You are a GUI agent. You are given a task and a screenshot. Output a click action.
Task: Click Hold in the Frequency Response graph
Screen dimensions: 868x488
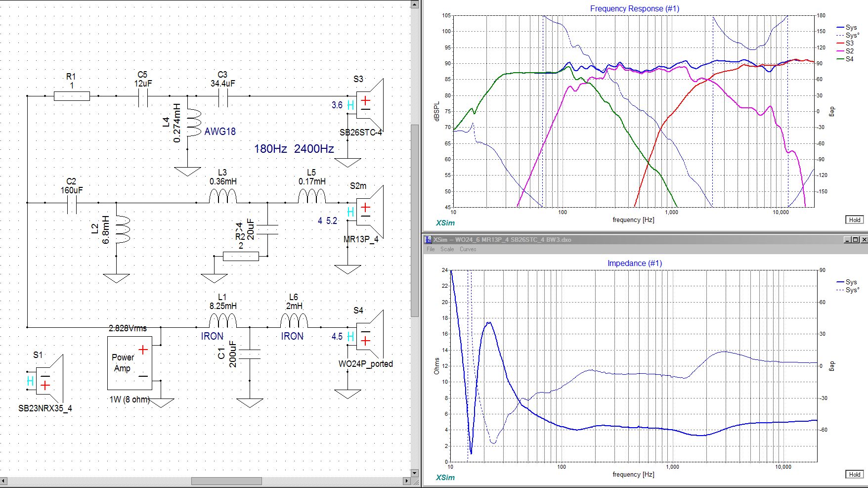pyautogui.click(x=855, y=220)
